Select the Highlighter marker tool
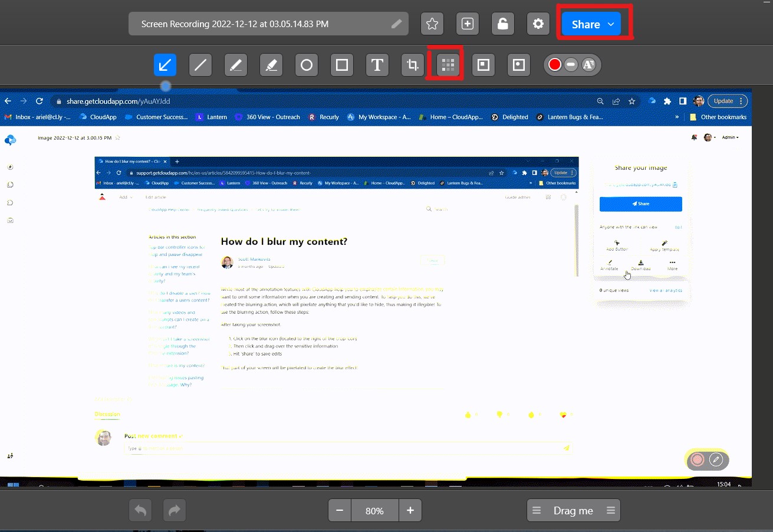This screenshot has height=532, width=773. 271,65
